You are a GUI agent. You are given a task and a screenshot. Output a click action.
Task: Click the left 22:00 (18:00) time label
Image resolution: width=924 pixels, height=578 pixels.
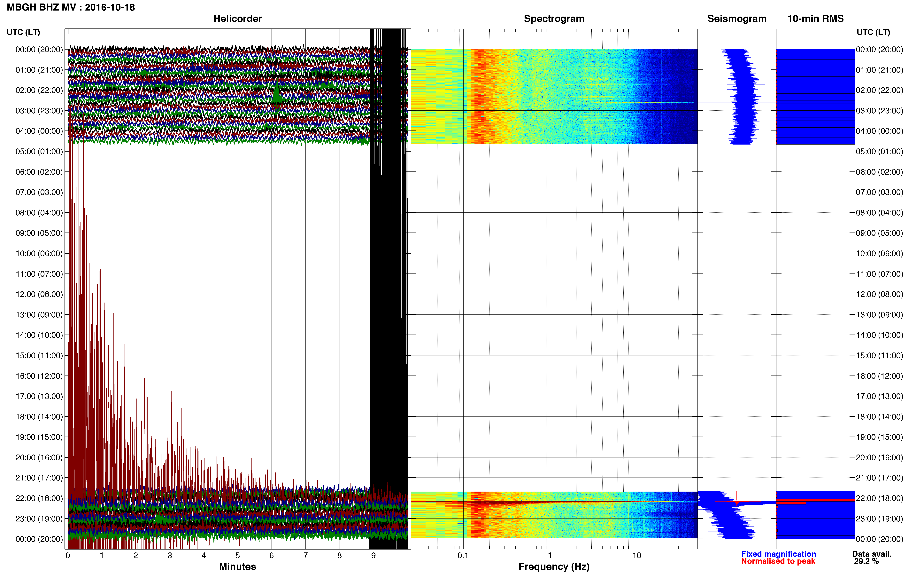click(39, 498)
